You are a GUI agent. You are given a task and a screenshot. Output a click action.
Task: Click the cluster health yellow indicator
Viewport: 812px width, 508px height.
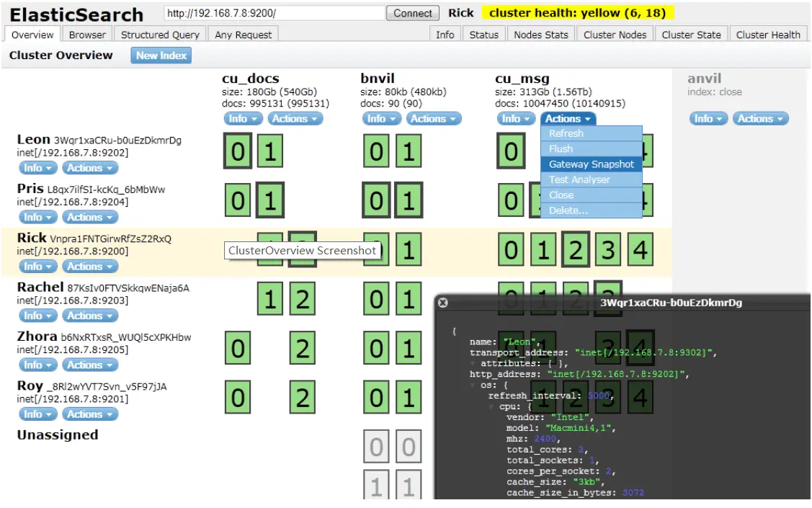click(577, 13)
